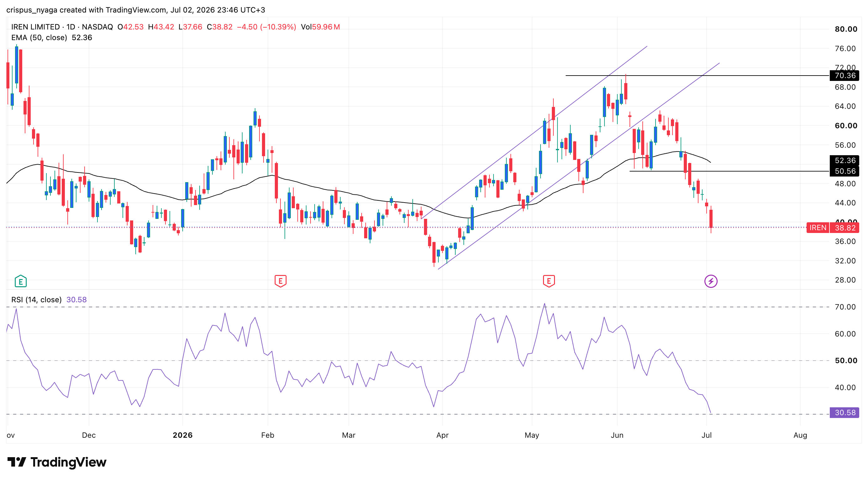The height and width of the screenshot is (481, 868).
Task: Click the 60.00 level on price scale
Action: point(846,126)
